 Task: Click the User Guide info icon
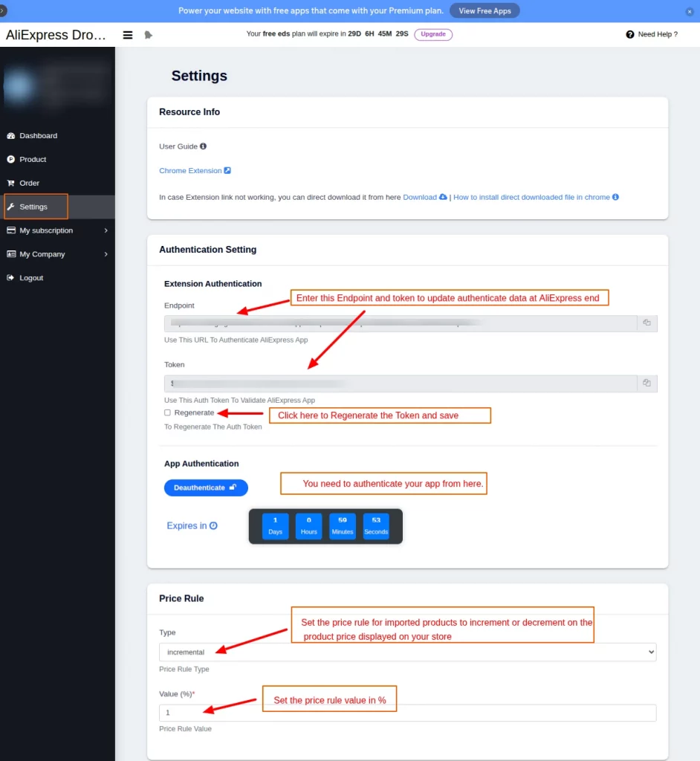(204, 146)
